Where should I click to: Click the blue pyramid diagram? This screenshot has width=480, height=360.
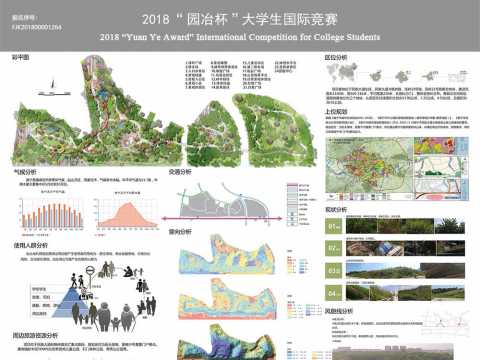[x=71, y=302]
